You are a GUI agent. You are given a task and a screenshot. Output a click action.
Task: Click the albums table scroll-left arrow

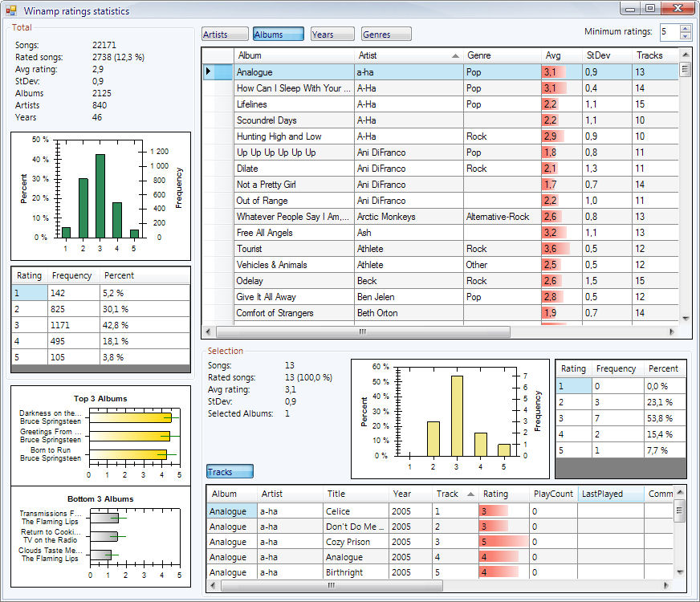tap(208, 332)
